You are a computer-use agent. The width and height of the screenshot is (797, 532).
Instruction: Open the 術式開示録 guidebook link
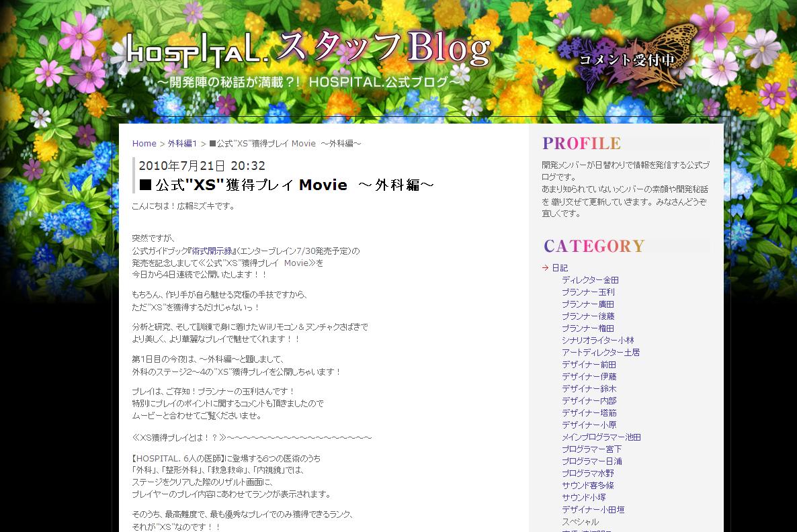coord(212,251)
